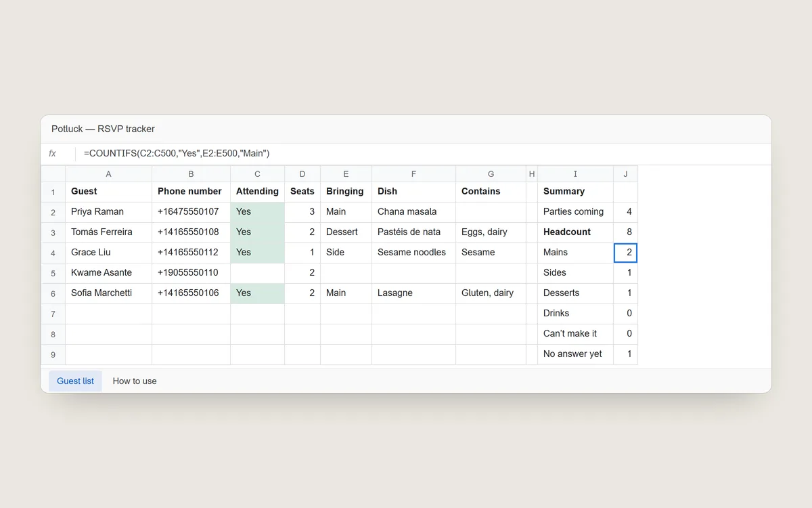Select the Pastéis de nata cell
This screenshot has height=508, width=812.
tap(413, 232)
